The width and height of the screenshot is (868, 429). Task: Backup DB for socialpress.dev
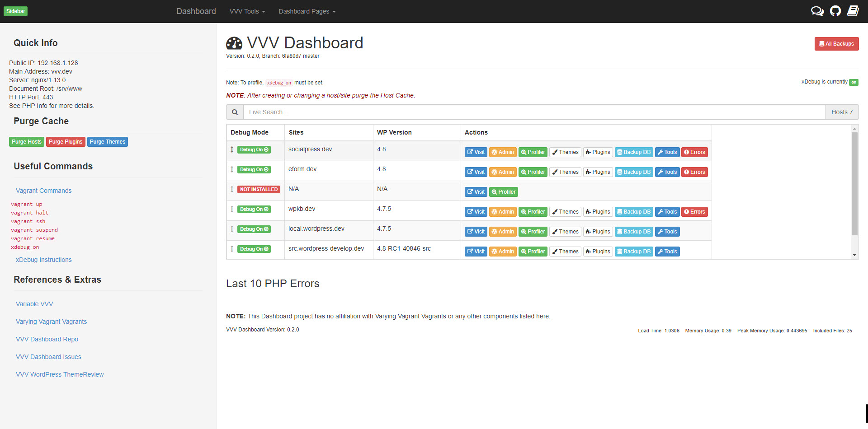[634, 152]
